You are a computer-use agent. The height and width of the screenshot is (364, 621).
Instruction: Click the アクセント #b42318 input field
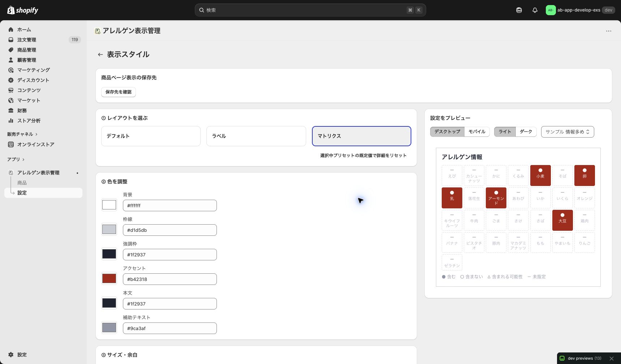(x=170, y=279)
